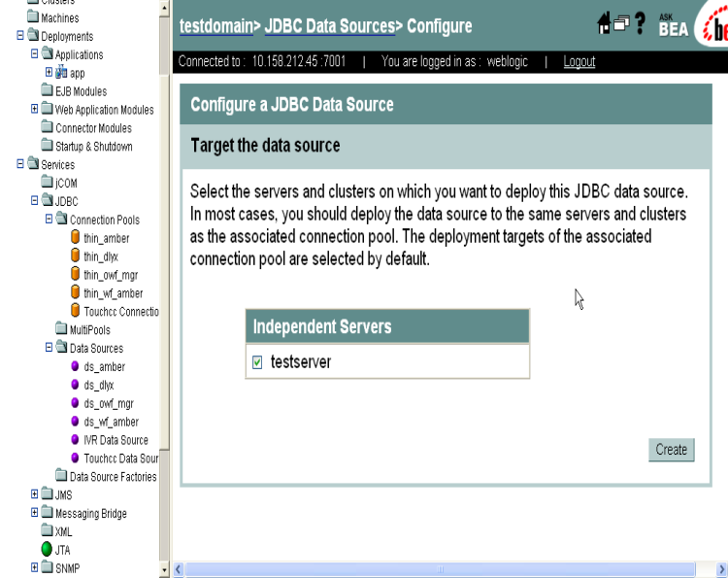Collapse the JDBC tree node
Image resolution: width=728 pixels, height=578 pixels.
tap(34, 200)
